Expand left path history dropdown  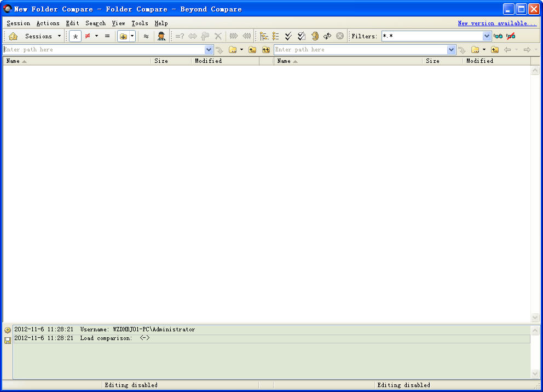pos(209,50)
